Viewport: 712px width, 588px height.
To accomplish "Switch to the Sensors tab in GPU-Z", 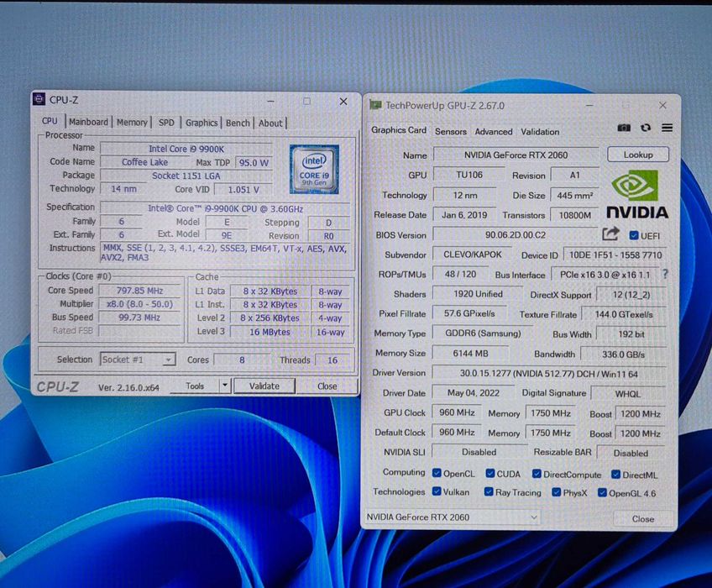I will tap(450, 132).
